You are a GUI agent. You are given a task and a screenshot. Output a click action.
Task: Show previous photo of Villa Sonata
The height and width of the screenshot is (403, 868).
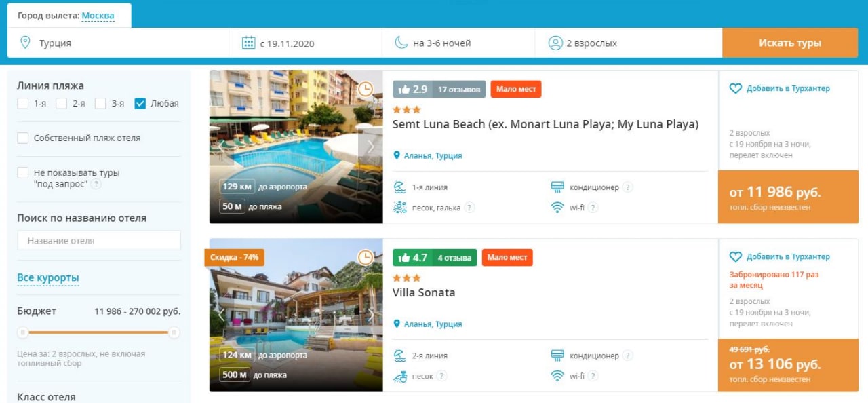click(x=220, y=315)
